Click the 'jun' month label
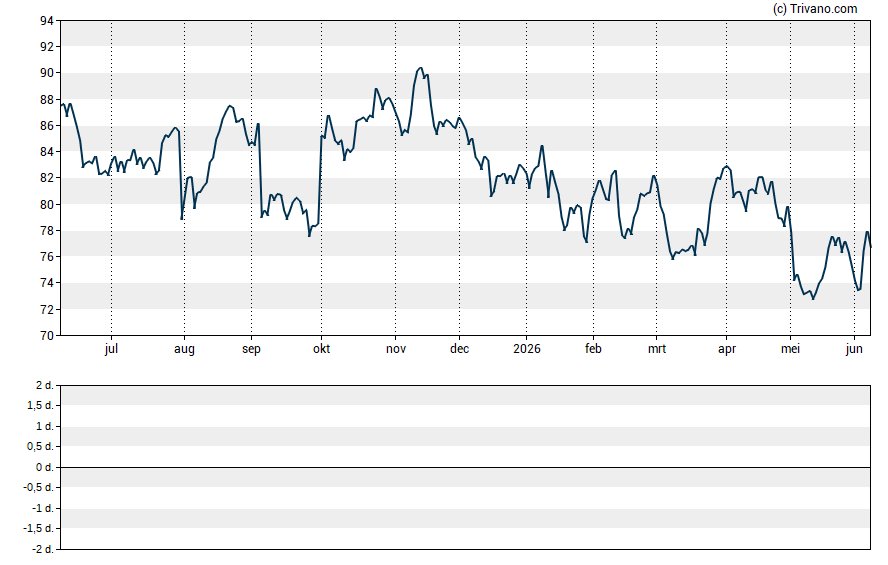The height and width of the screenshot is (565, 888). tap(854, 349)
